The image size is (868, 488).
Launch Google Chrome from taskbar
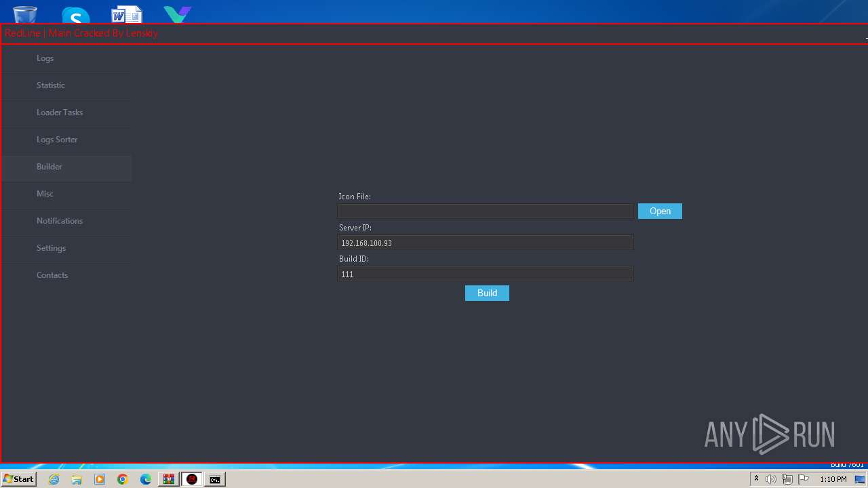click(123, 479)
